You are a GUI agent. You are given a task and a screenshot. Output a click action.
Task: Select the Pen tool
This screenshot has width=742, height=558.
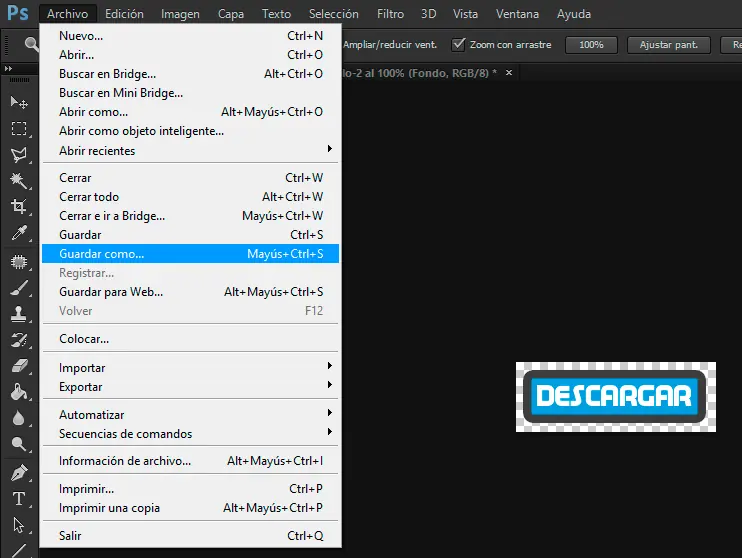point(19,473)
